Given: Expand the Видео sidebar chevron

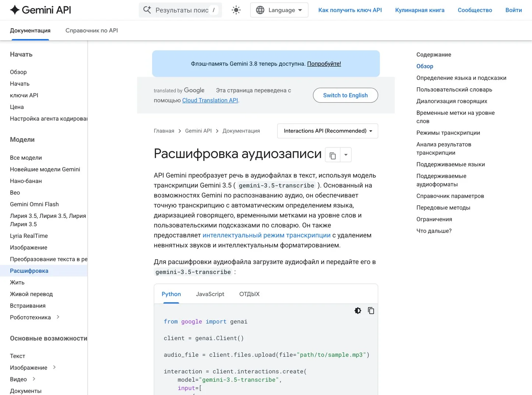Looking at the screenshot, I should [x=34, y=379].
